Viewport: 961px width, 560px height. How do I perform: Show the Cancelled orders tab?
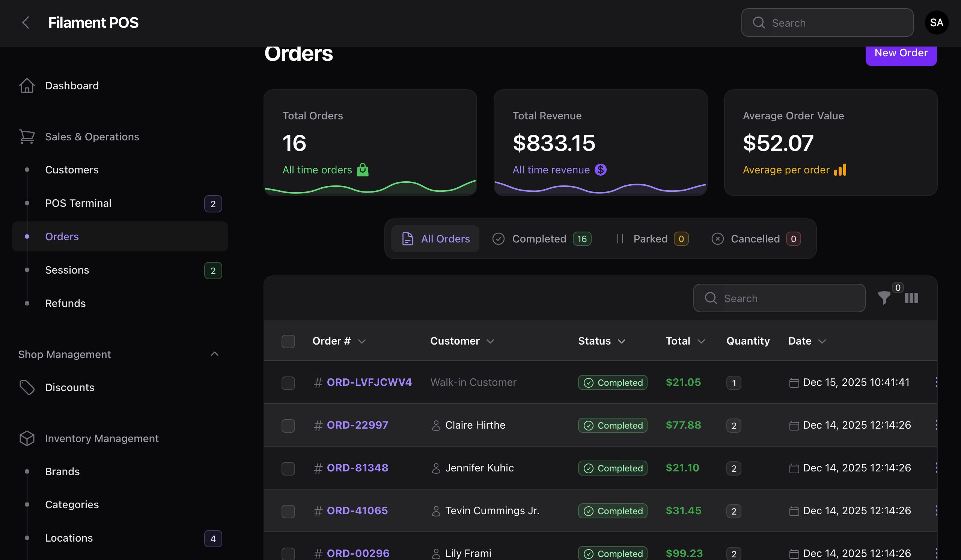point(755,239)
